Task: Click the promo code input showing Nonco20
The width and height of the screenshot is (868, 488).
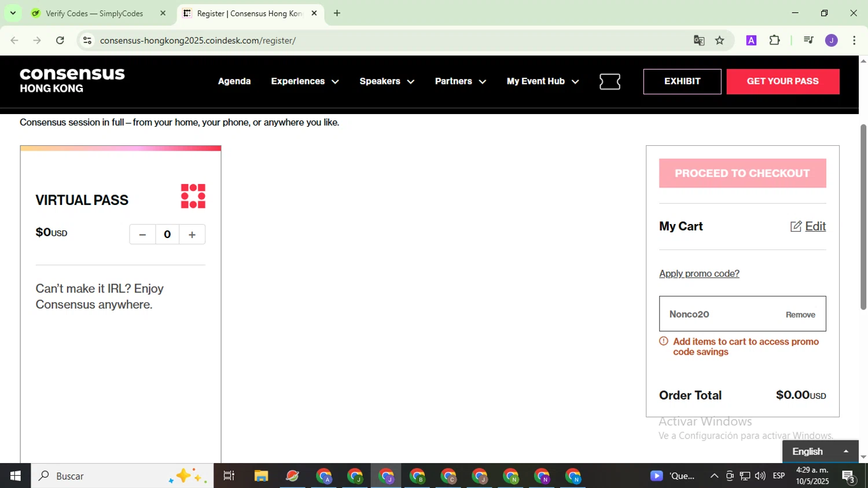Action: (x=742, y=314)
